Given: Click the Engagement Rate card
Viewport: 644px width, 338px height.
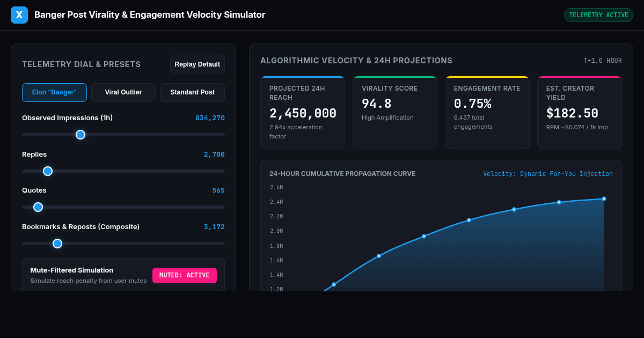Looking at the screenshot, I should click(x=487, y=113).
